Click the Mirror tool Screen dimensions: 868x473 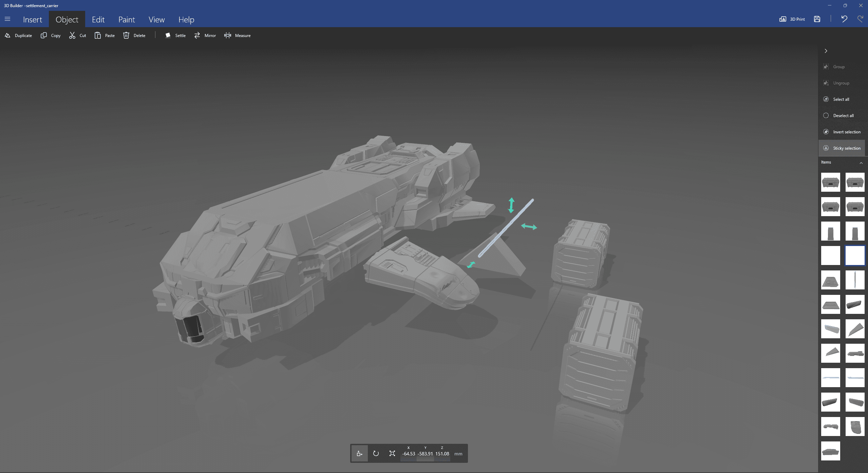(x=205, y=35)
